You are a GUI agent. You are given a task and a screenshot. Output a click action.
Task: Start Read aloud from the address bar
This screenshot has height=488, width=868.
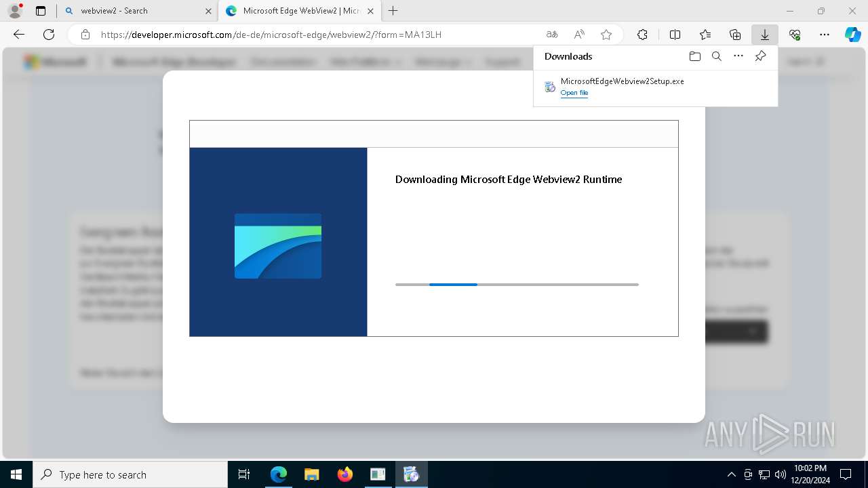click(579, 35)
